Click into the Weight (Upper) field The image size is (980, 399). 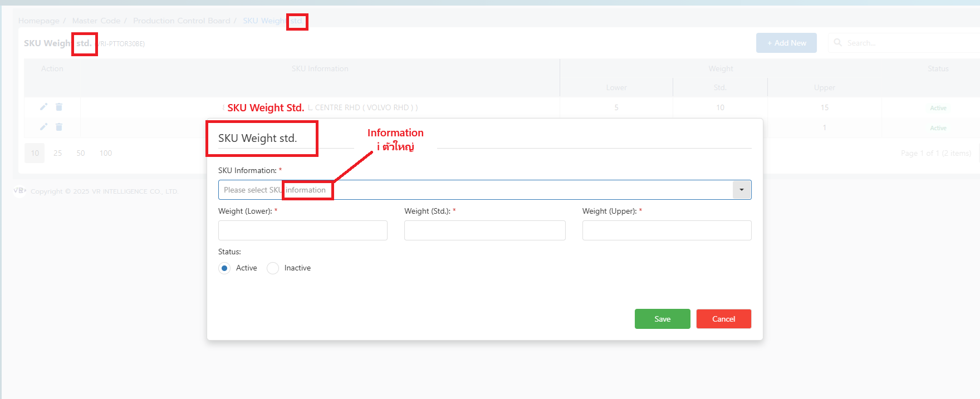pos(667,230)
